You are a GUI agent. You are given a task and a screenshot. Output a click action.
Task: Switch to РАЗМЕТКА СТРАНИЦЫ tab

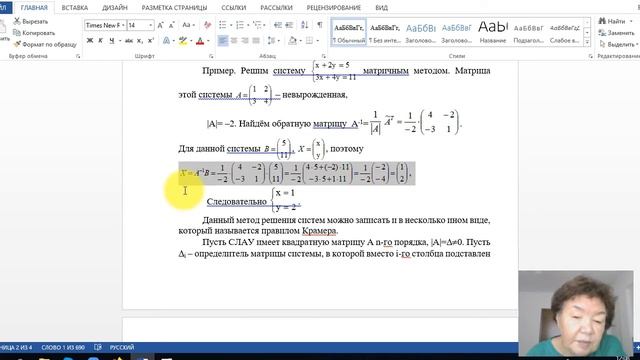tap(174, 7)
